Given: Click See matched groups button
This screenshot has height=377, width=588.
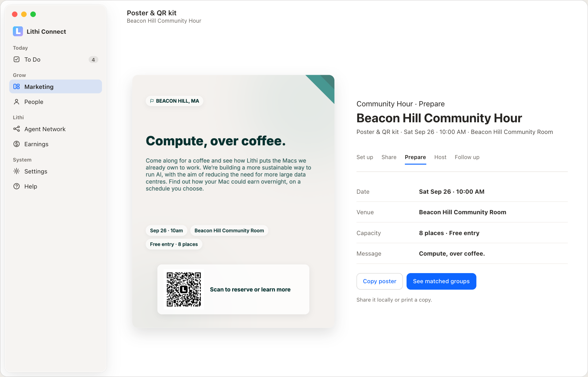Looking at the screenshot, I should 441,281.
